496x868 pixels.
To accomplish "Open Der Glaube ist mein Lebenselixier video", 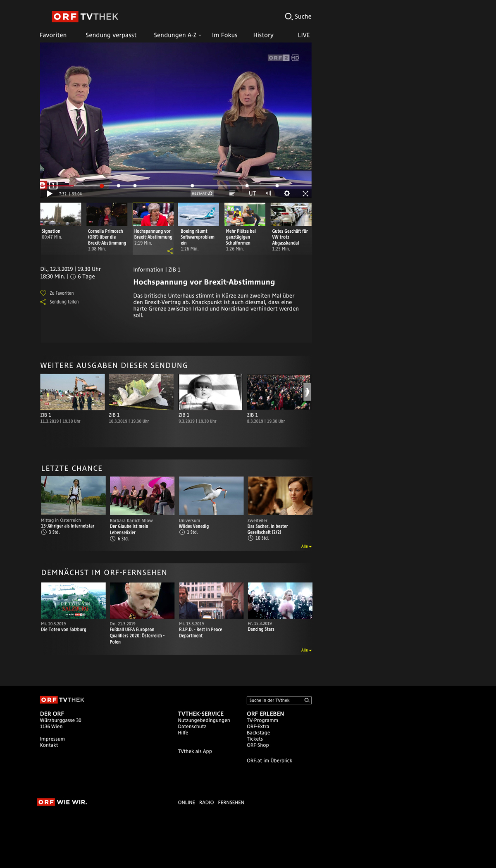I will pyautogui.click(x=142, y=495).
